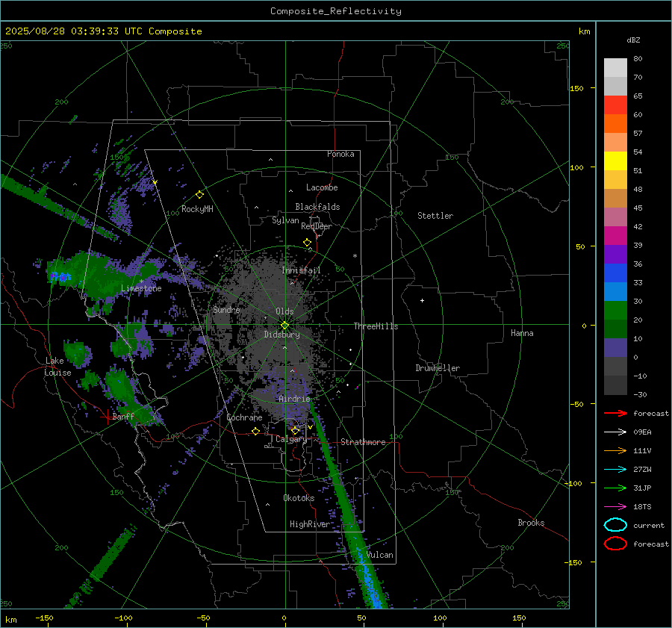Click the 'Sylvan' label
The image size is (672, 628).
[x=285, y=220]
